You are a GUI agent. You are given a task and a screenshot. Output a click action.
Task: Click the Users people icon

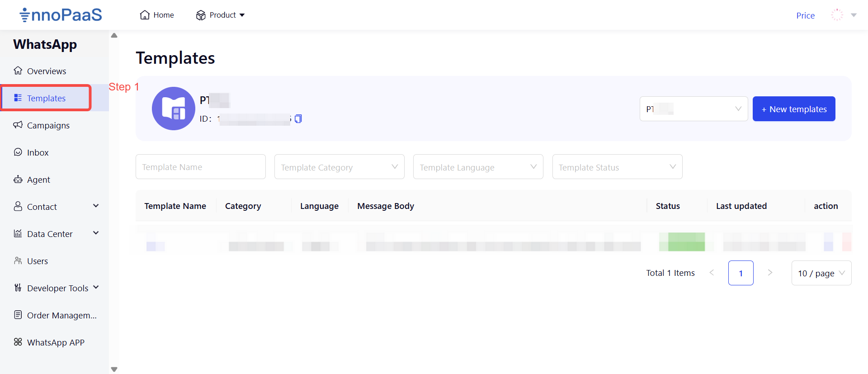[x=18, y=260]
